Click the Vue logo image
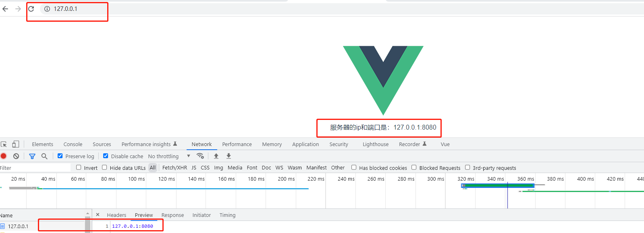The image size is (644, 233). click(x=383, y=80)
